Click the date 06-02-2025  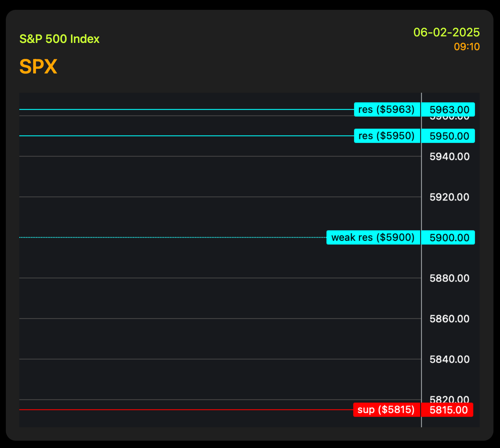pos(447,32)
